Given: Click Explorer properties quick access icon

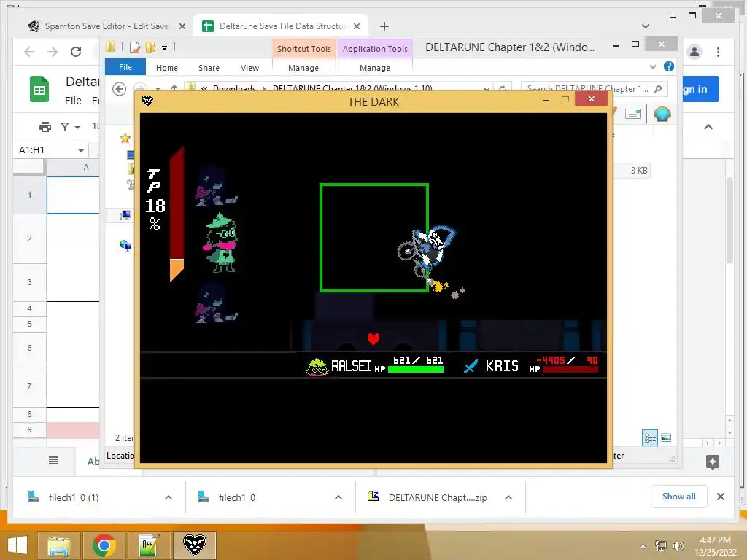Looking at the screenshot, I should (135, 47).
